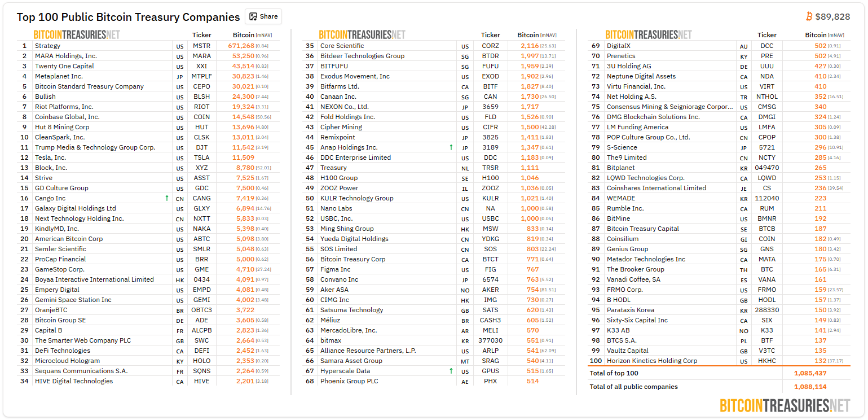Click the MSTR ticker symbol
868x420 pixels.
201,46
